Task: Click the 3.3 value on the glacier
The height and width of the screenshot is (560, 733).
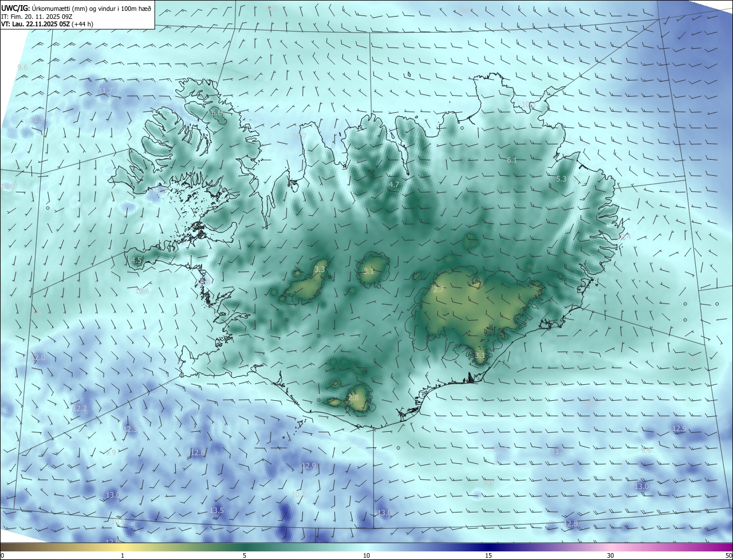Action: (x=320, y=269)
